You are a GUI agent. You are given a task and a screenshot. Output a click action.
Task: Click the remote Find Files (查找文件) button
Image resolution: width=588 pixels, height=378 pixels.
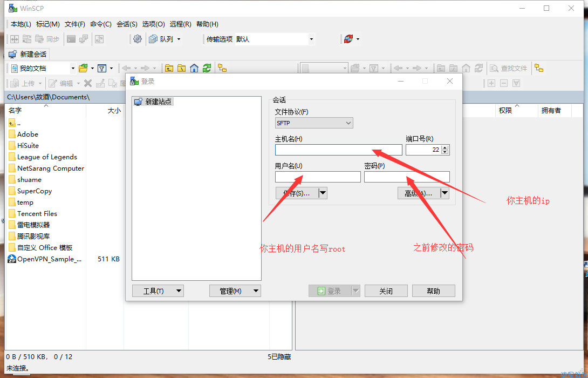tap(509, 69)
